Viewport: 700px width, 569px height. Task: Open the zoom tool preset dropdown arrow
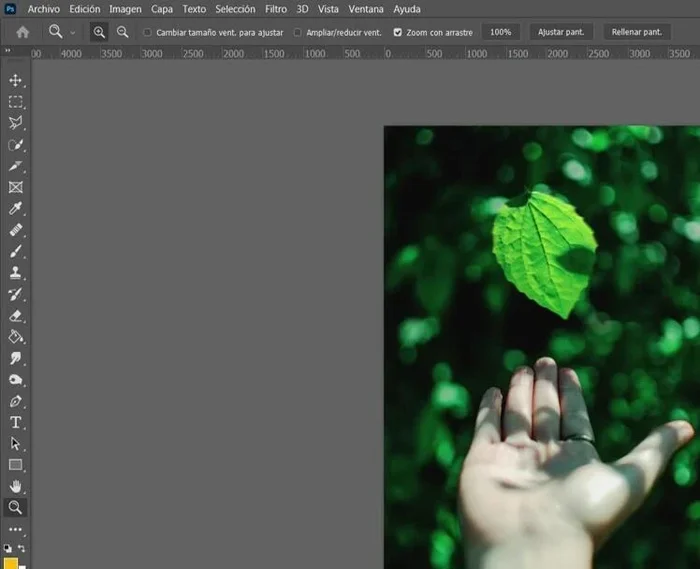pos(73,32)
